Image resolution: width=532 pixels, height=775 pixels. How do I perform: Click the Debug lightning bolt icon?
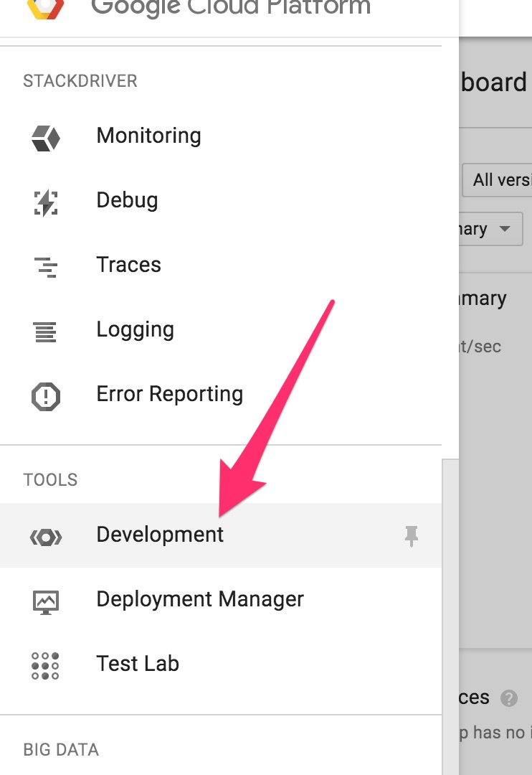pos(46,202)
